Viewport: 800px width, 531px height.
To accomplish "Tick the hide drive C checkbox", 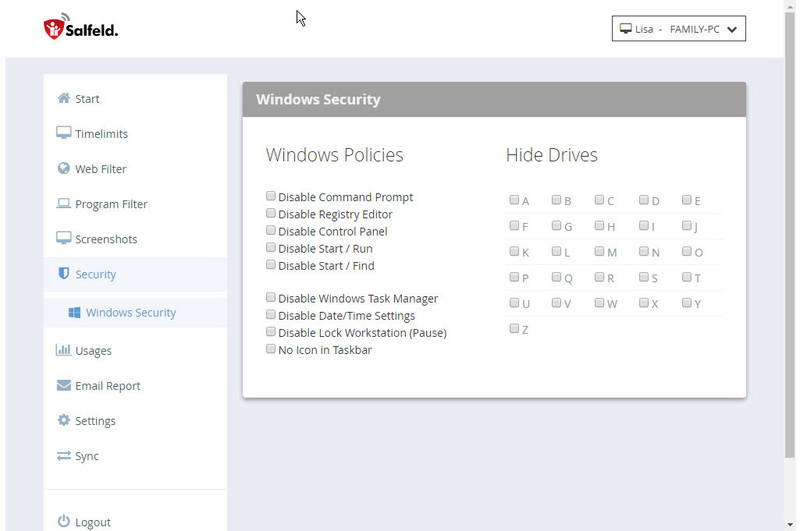I will pos(599,199).
